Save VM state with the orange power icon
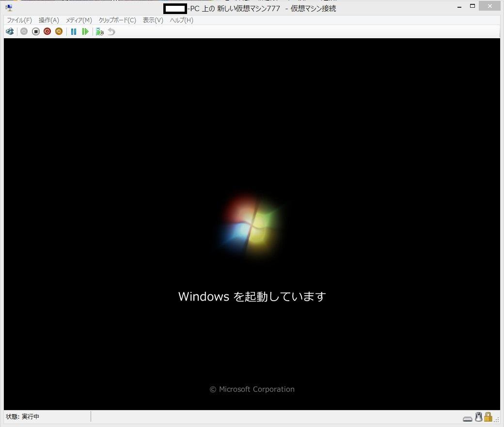504x427 pixels. (59, 31)
